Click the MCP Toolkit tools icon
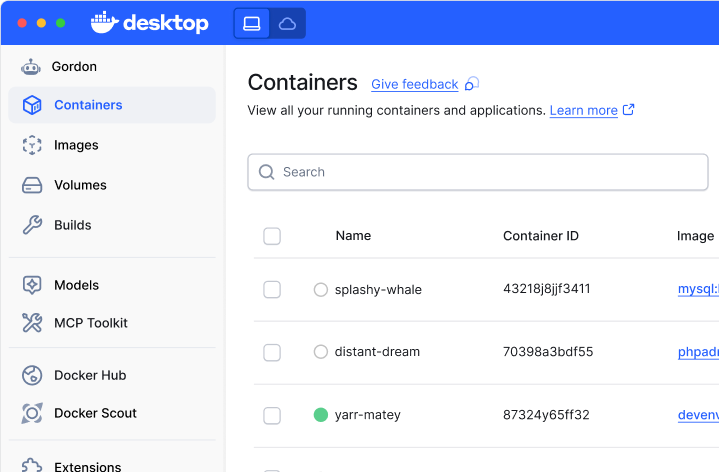This screenshot has width=719, height=472. coord(32,323)
